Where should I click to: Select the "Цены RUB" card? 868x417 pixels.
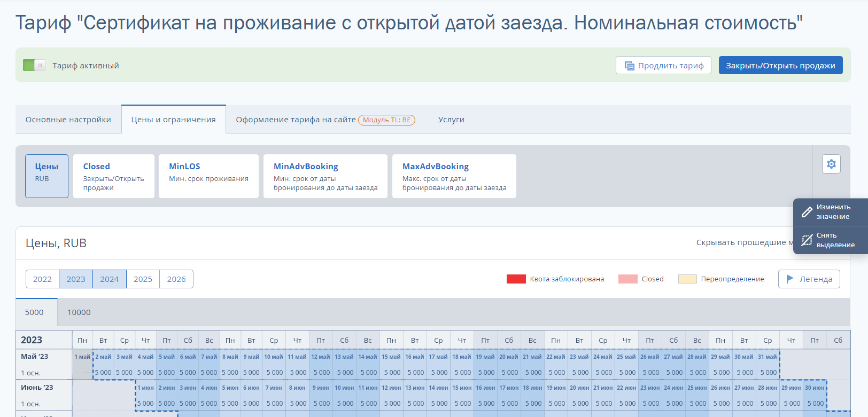coord(46,176)
